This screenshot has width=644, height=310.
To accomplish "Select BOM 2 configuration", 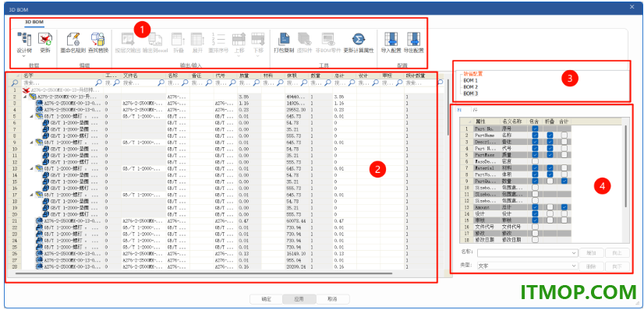I will pyautogui.click(x=471, y=87).
